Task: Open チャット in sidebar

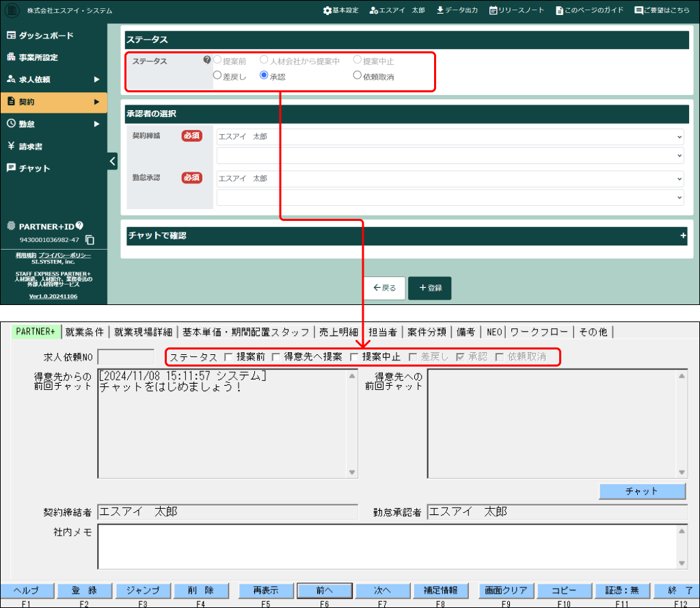Action: pos(29,168)
